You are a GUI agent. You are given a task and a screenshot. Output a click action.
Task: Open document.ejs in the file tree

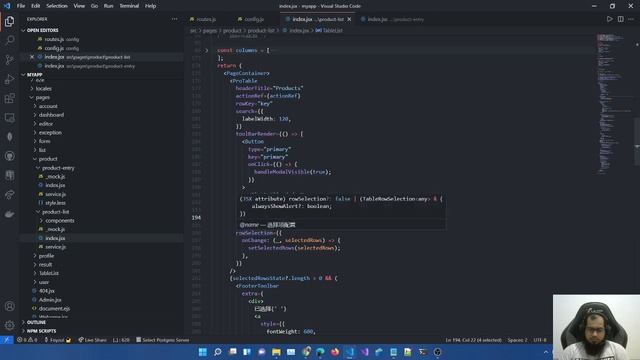click(54, 309)
